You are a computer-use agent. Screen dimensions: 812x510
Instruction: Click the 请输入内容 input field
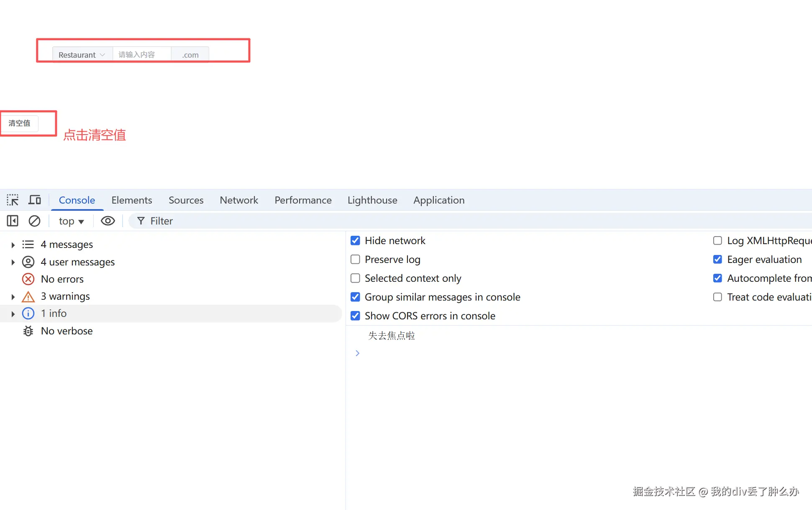[141, 55]
